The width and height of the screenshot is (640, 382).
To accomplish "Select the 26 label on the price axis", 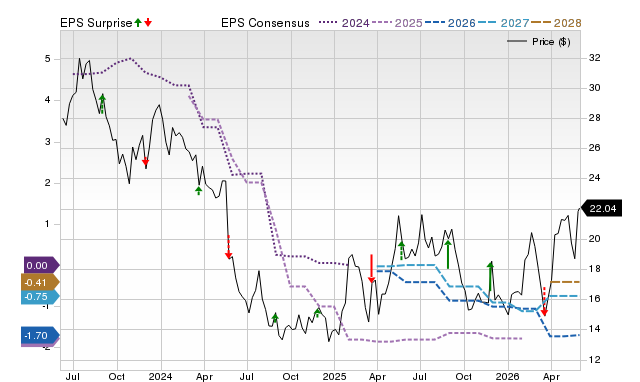I will pyautogui.click(x=595, y=148).
